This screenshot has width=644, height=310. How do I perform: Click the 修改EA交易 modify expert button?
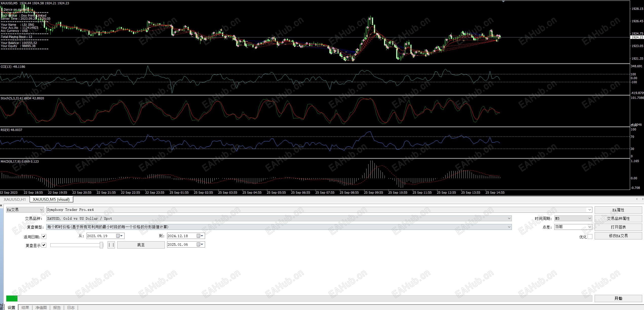(618, 236)
